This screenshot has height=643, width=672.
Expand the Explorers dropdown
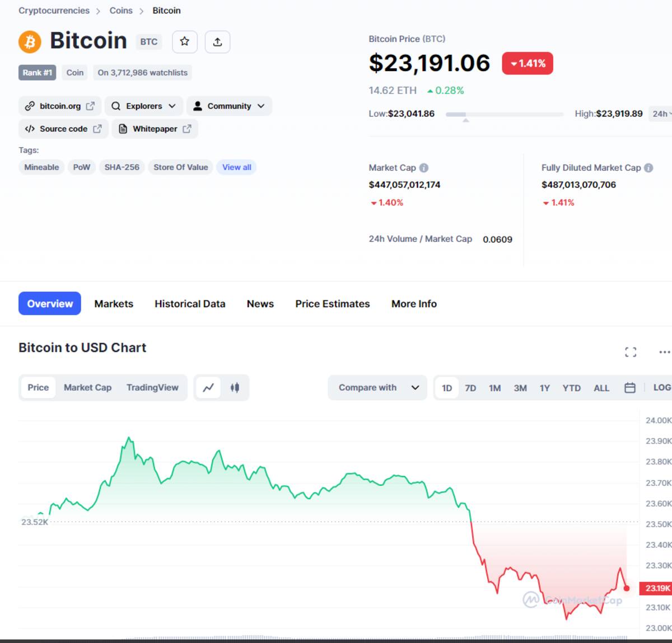click(143, 106)
